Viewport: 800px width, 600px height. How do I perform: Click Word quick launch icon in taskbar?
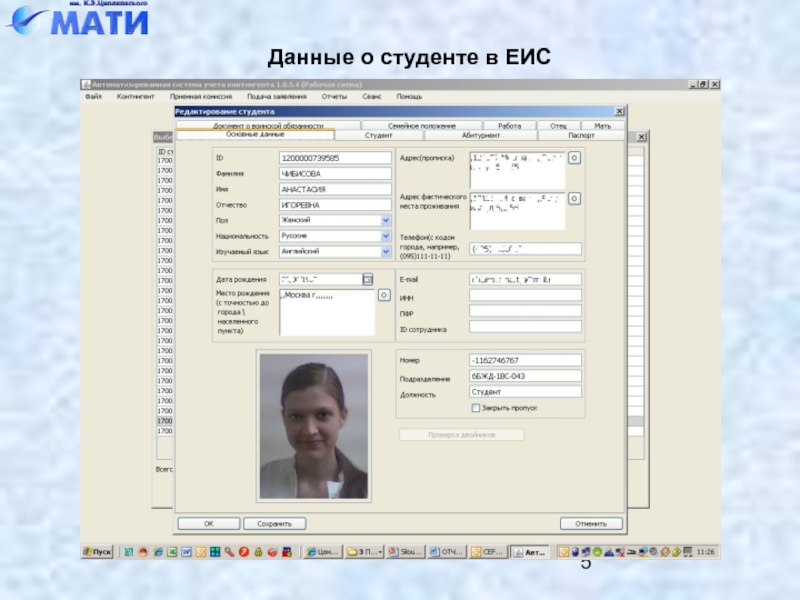tap(186, 552)
